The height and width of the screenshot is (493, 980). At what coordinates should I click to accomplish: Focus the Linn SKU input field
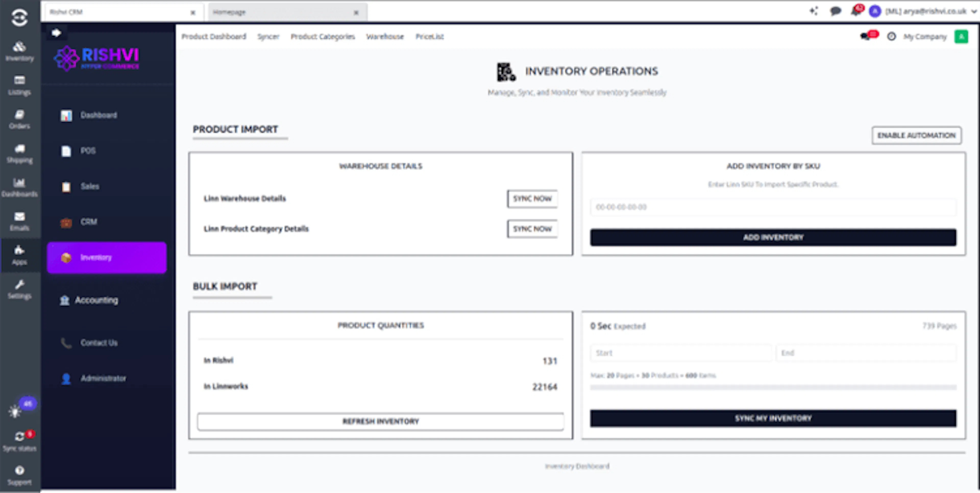(773, 207)
